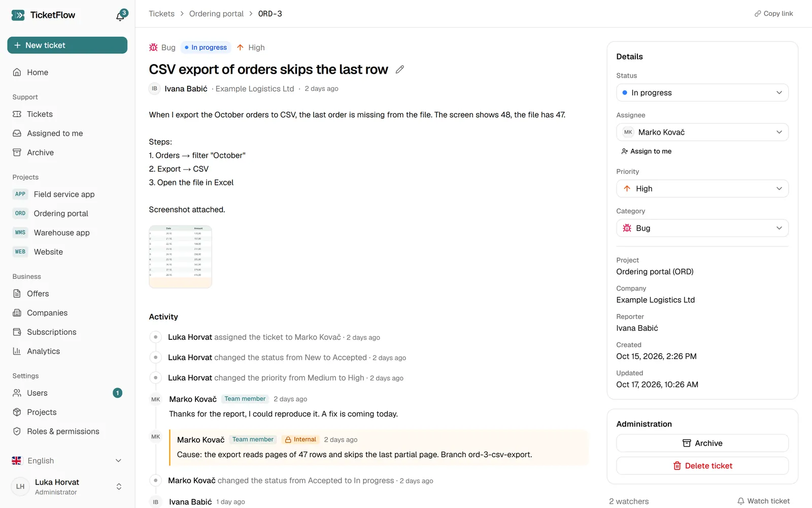Image resolution: width=812 pixels, height=508 pixels.
Task: Go to Home in the sidebar
Action: click(x=67, y=73)
